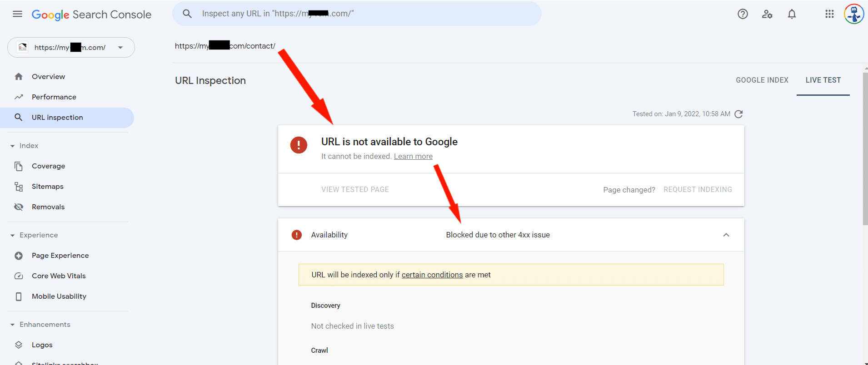Click the red error icon beside Availability
868x365 pixels.
coord(297,235)
